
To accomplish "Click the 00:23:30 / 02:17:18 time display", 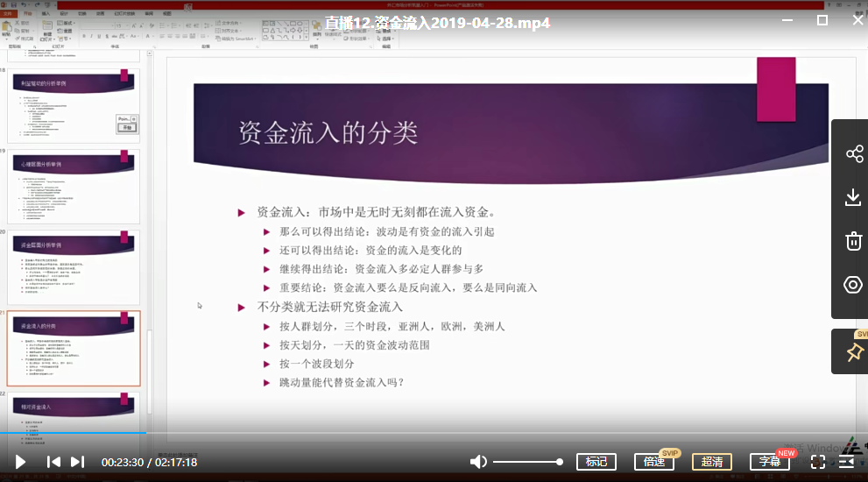I will click(149, 462).
